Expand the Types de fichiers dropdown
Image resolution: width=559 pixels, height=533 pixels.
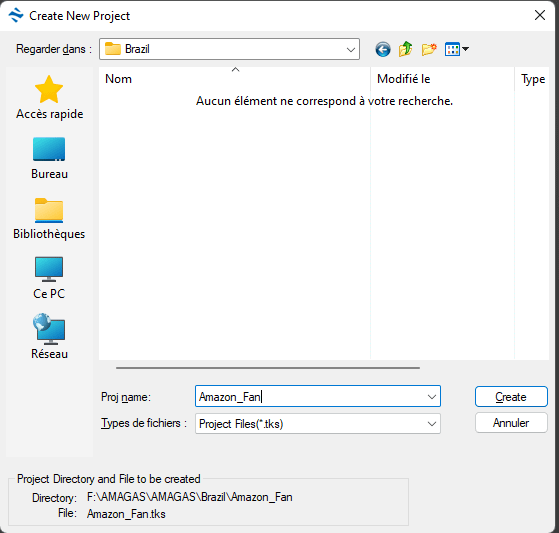[x=318, y=424]
